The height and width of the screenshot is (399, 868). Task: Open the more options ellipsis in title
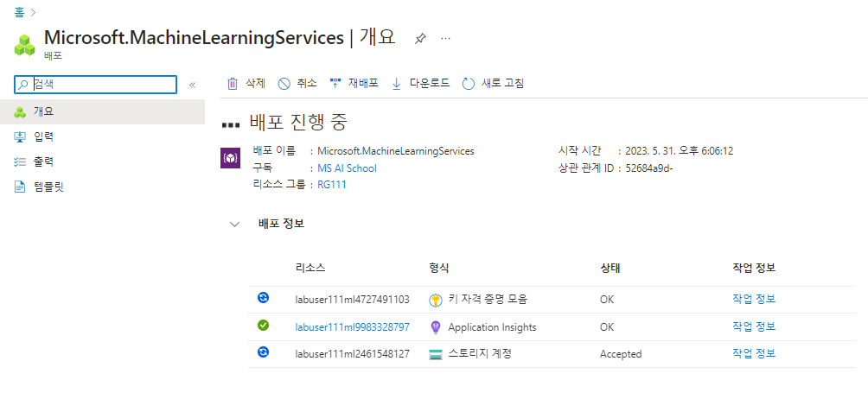(x=445, y=38)
